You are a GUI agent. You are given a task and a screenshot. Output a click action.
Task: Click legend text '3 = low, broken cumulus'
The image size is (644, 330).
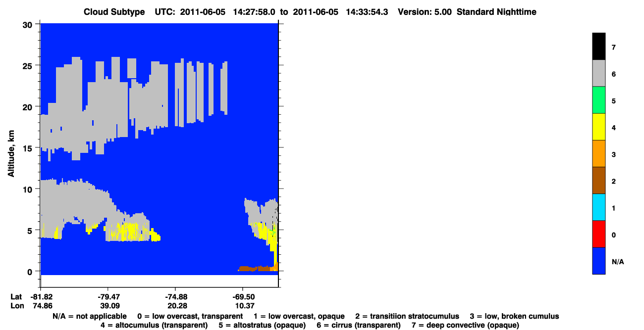click(514, 316)
